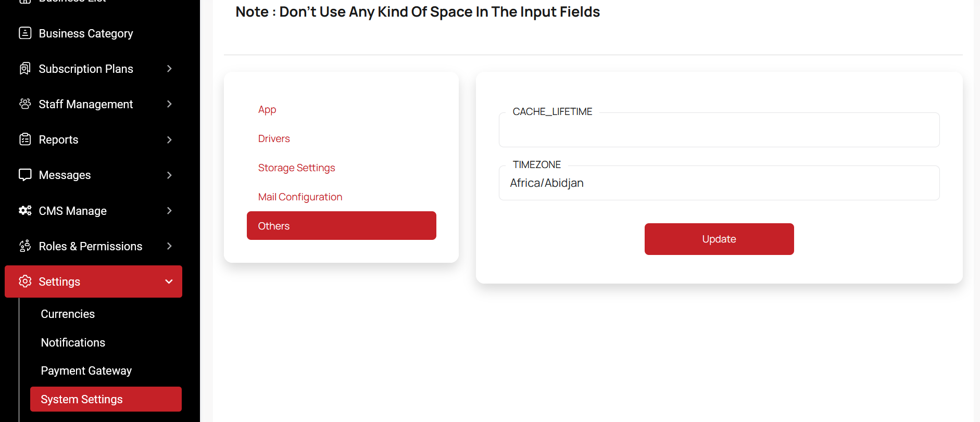This screenshot has height=422, width=980.
Task: Click the TIMEZONE field showing Africa/Abidjan
Action: pyautogui.click(x=719, y=183)
